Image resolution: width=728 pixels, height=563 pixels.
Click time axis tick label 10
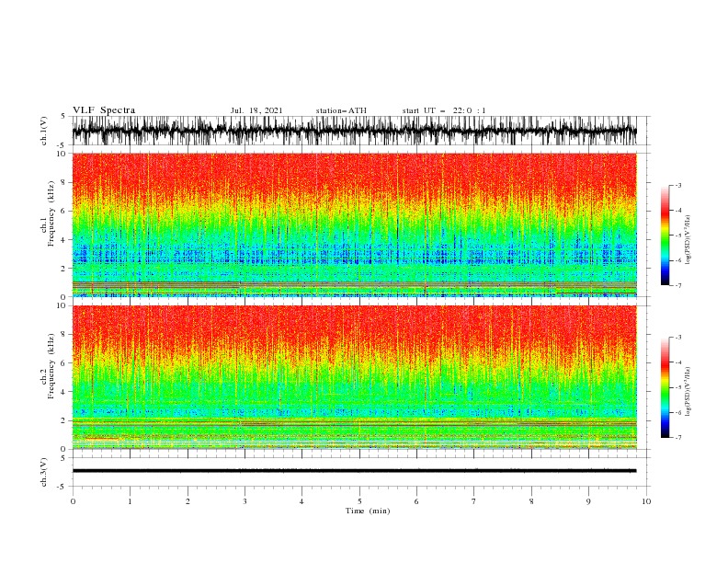point(646,501)
